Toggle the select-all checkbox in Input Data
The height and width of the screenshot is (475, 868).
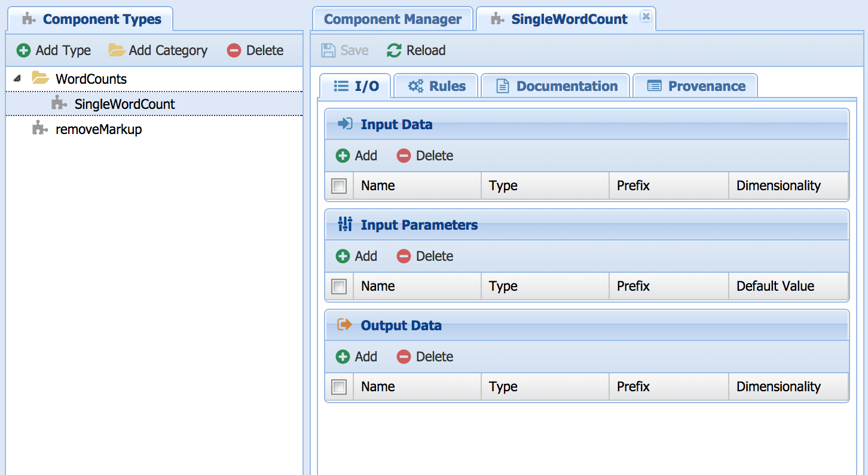[339, 186]
